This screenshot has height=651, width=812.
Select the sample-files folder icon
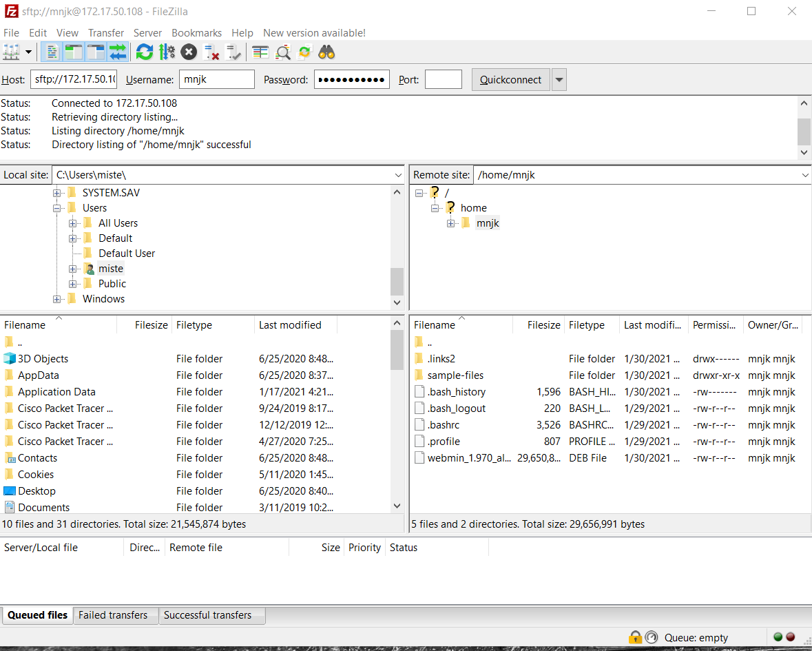pyautogui.click(x=419, y=375)
